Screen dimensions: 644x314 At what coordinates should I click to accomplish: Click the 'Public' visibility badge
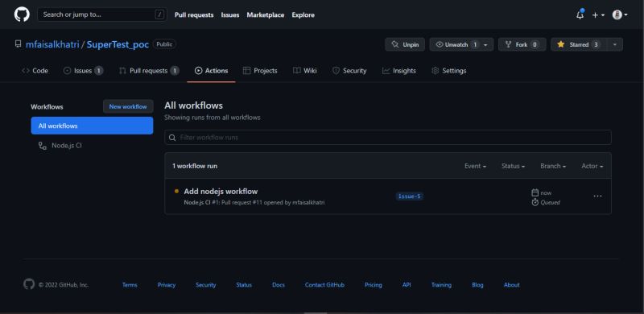164,44
